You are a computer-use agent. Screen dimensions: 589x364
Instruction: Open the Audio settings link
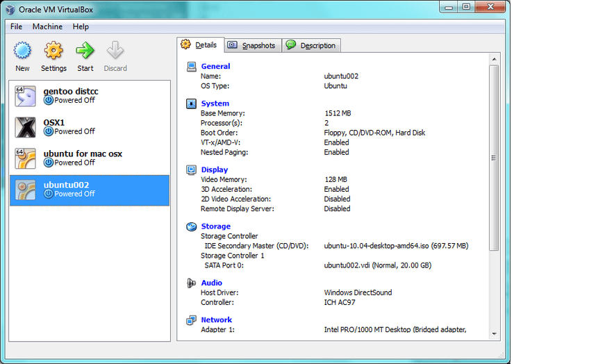(x=211, y=283)
